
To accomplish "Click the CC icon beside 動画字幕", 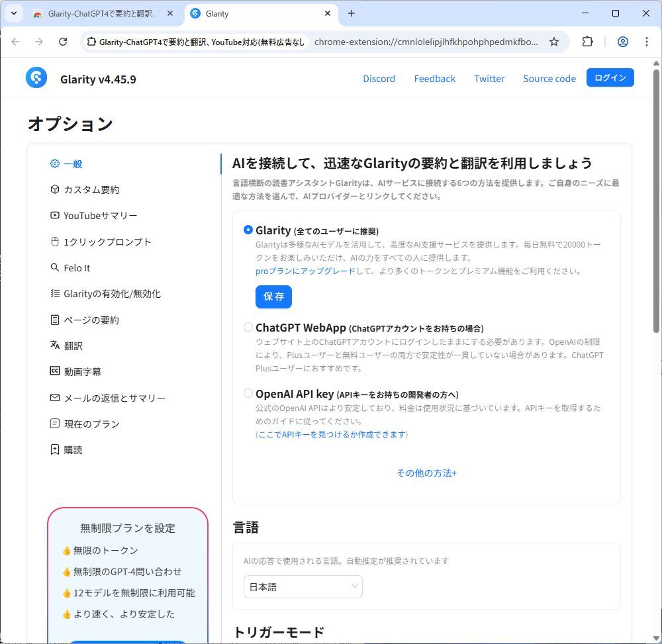I will [54, 371].
